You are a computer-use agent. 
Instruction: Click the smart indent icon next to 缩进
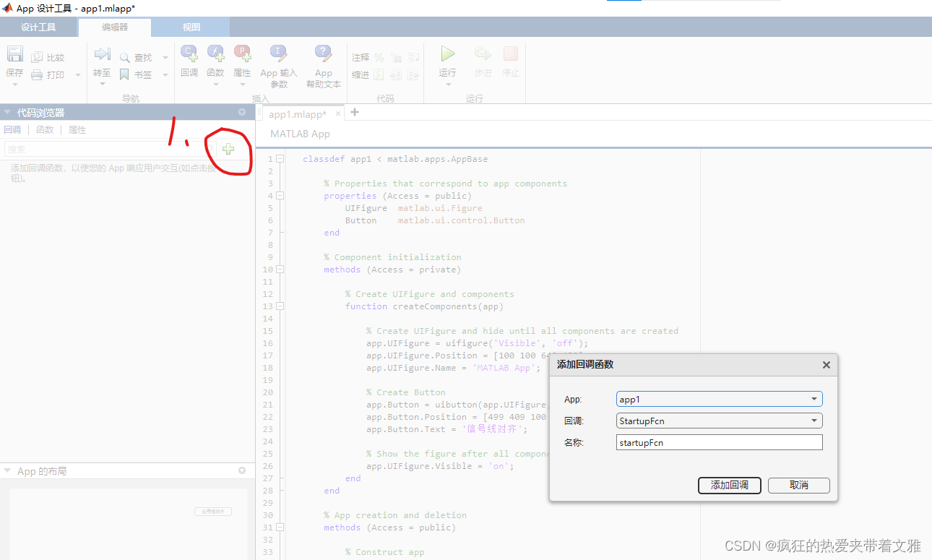pos(378,74)
